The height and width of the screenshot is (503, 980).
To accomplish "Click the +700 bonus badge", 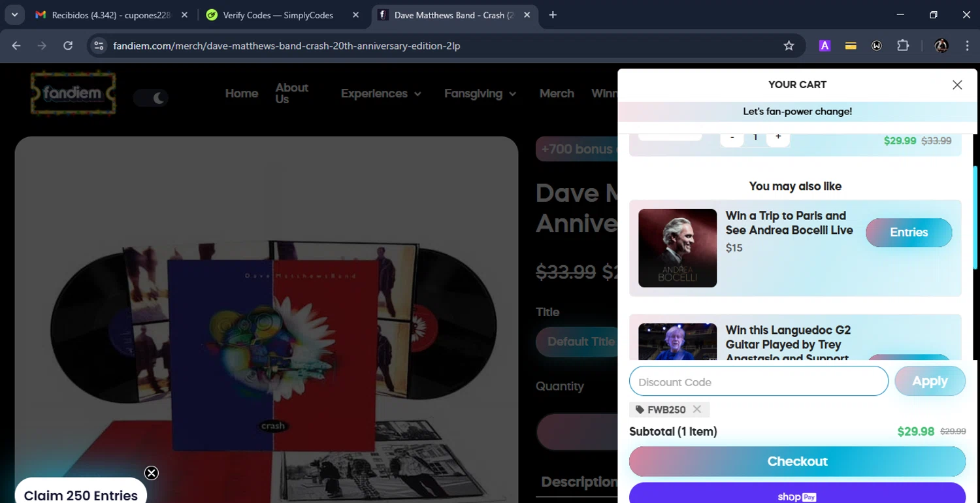I will (x=576, y=149).
